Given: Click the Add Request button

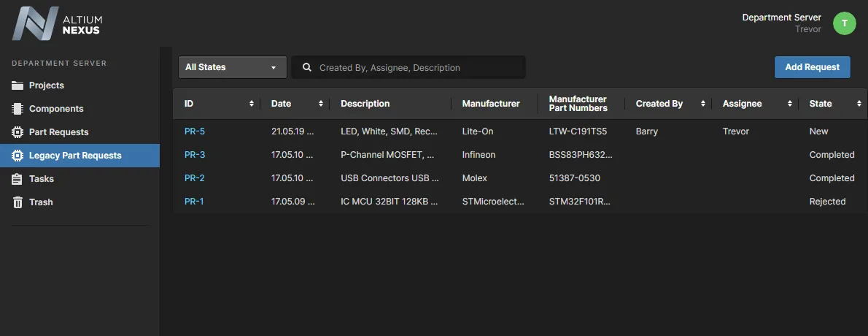Looking at the screenshot, I should (x=812, y=67).
